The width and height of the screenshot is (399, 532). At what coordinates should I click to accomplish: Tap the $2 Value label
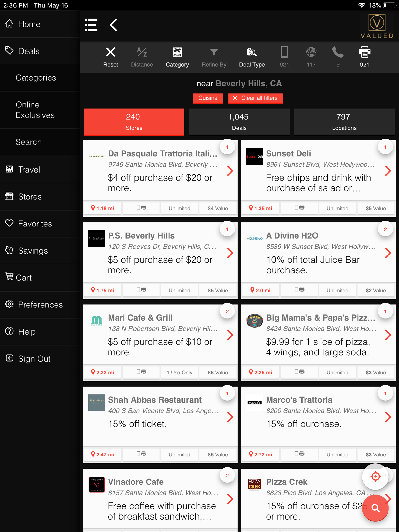pyautogui.click(x=376, y=290)
